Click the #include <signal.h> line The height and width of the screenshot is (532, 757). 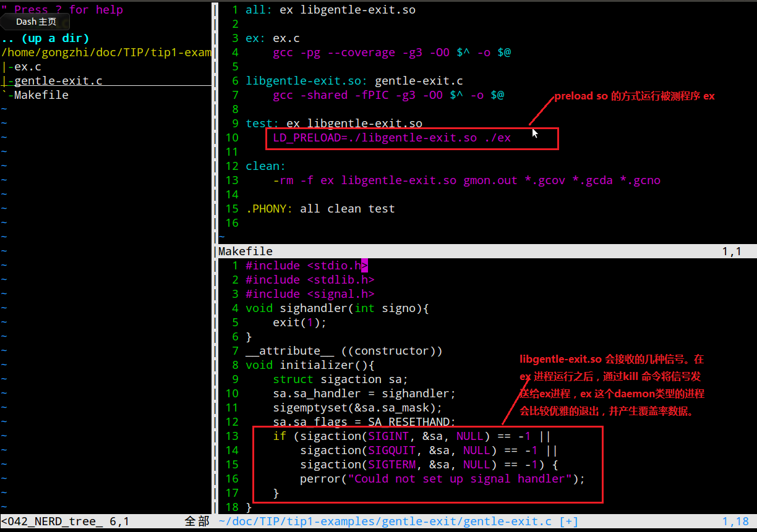coord(310,294)
